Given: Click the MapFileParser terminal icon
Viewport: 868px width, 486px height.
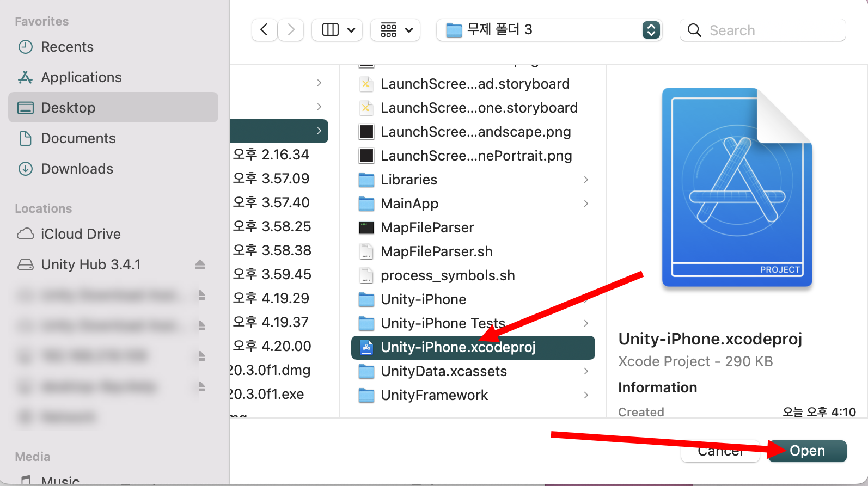Looking at the screenshot, I should pyautogui.click(x=366, y=227).
